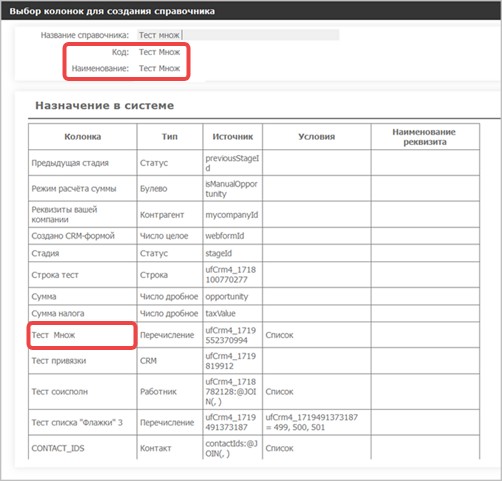The height and width of the screenshot is (481, 502).
Task: Select the 'Тест Множ' value next to Наименование
Action: click(159, 68)
